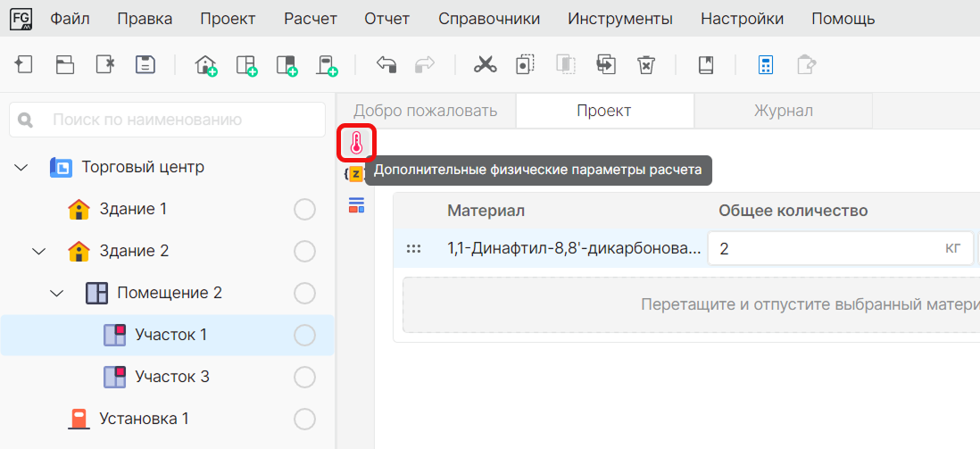Click the duplicate icon beside the trash bin

click(x=606, y=64)
